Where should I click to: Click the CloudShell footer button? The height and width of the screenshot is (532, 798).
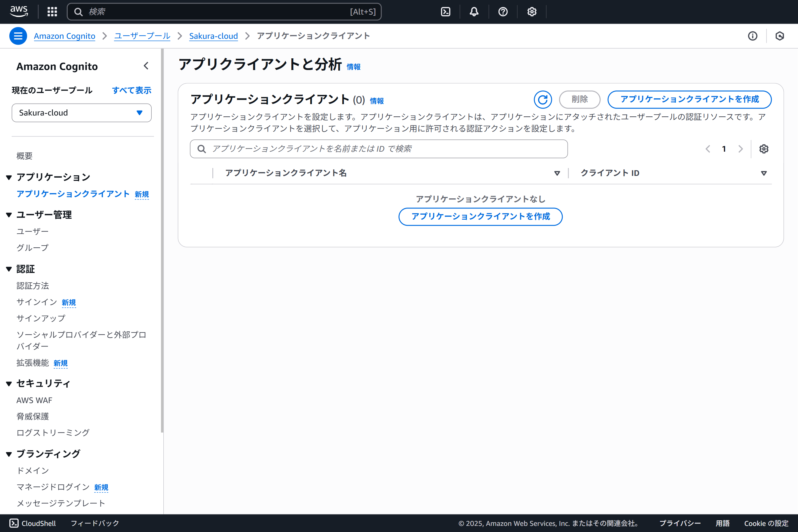point(33,523)
